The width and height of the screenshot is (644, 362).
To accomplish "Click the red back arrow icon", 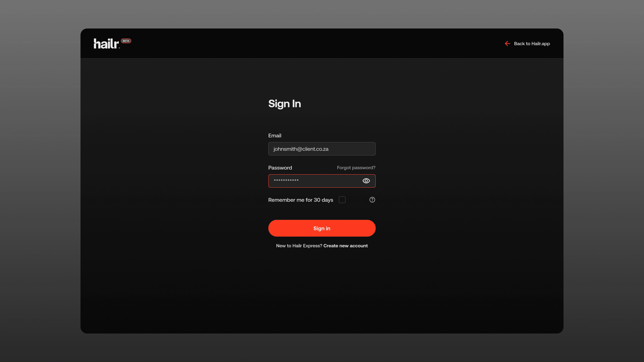I will click(x=507, y=44).
